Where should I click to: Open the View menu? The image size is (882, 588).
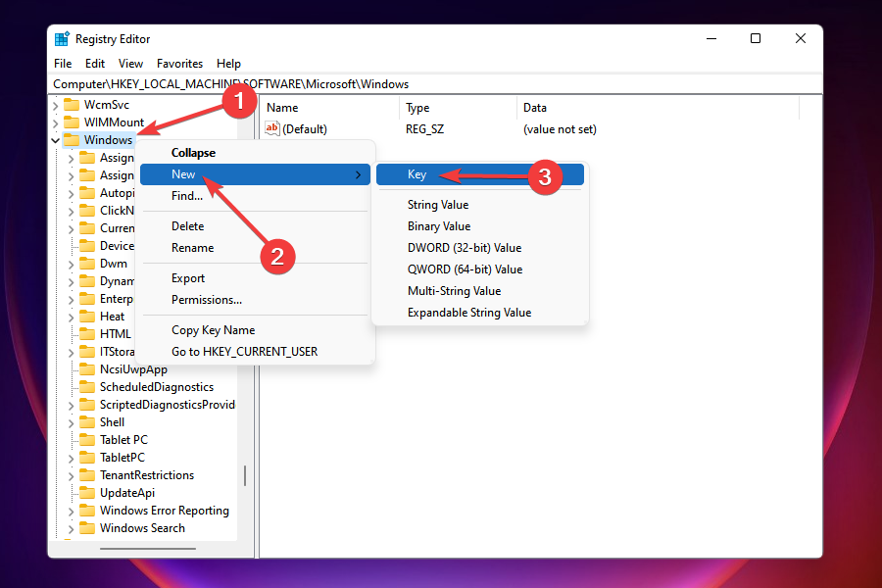pos(130,64)
